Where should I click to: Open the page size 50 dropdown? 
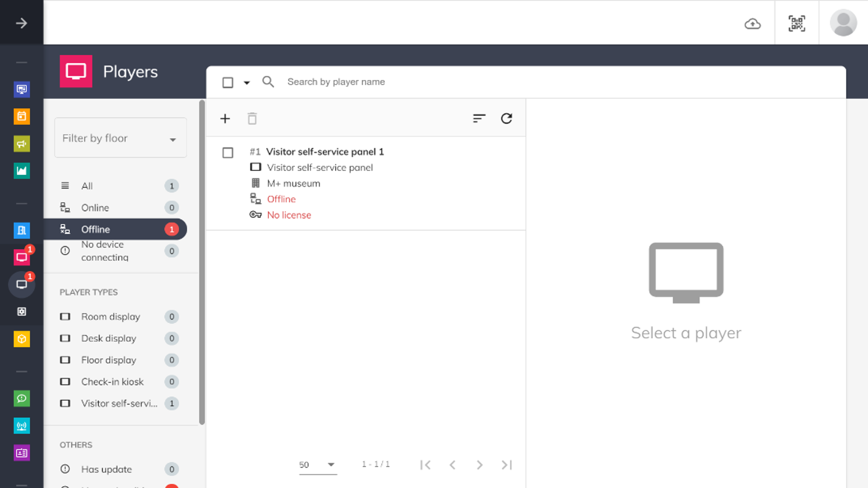tap(317, 464)
